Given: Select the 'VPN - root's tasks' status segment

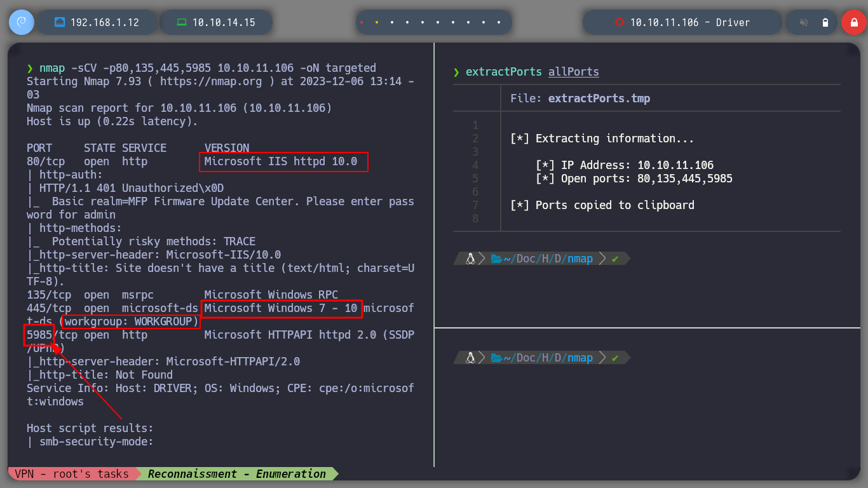Looking at the screenshot, I should [x=71, y=473].
